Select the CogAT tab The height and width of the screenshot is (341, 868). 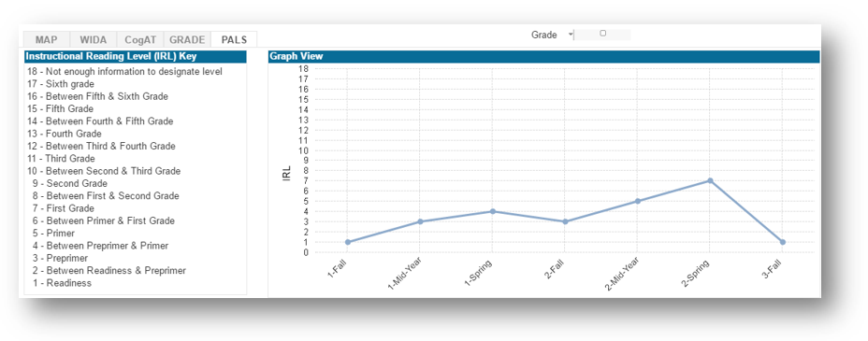pos(140,40)
